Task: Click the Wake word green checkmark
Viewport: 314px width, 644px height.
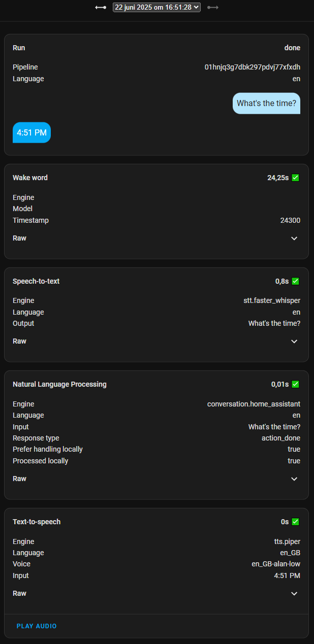Action: [296, 178]
